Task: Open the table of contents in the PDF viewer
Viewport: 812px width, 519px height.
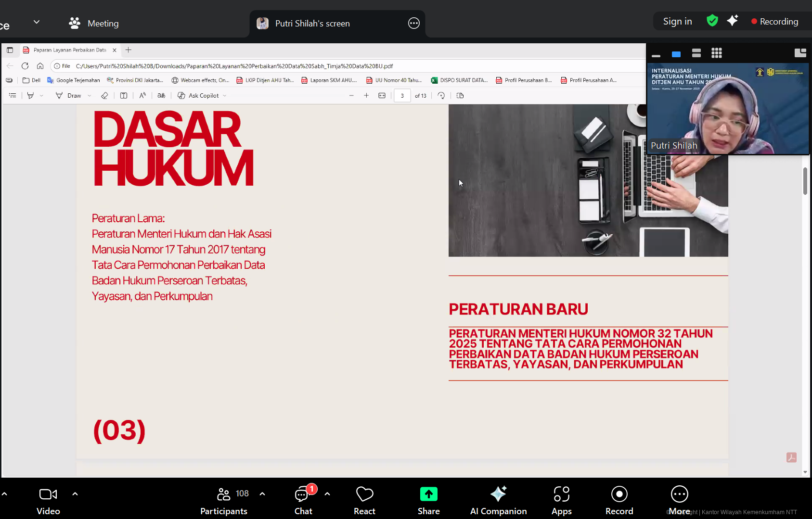Action: coord(13,95)
